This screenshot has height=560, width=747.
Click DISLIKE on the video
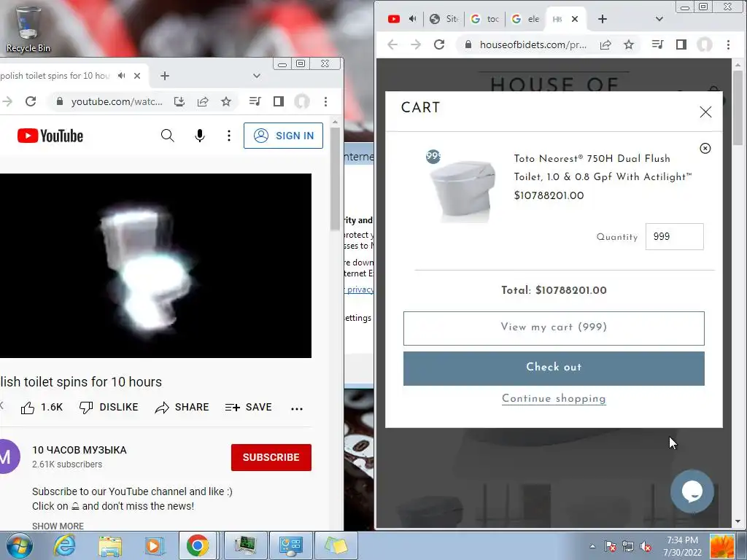[x=109, y=408]
